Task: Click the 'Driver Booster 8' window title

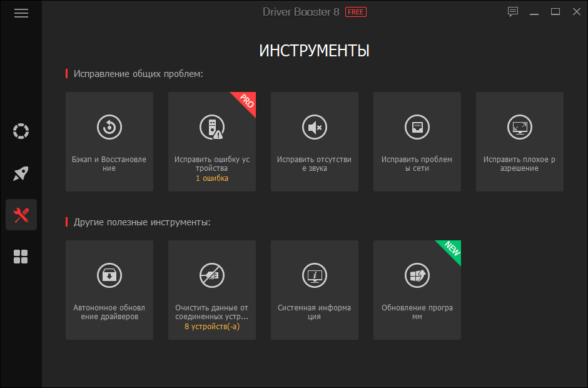Action: [x=301, y=12]
